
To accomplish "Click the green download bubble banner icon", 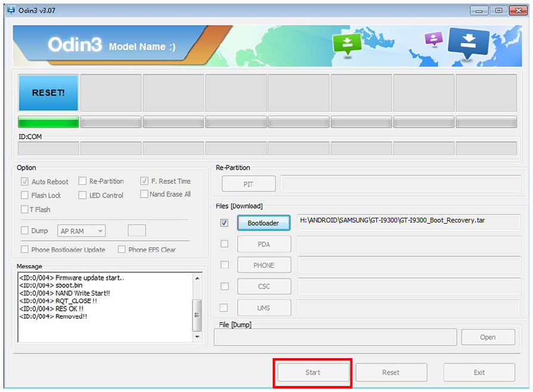I will click(347, 45).
